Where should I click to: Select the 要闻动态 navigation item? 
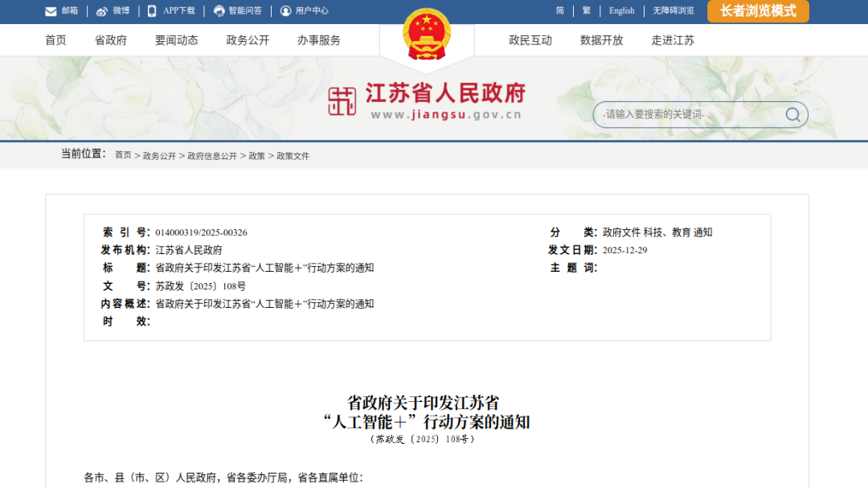(x=176, y=39)
